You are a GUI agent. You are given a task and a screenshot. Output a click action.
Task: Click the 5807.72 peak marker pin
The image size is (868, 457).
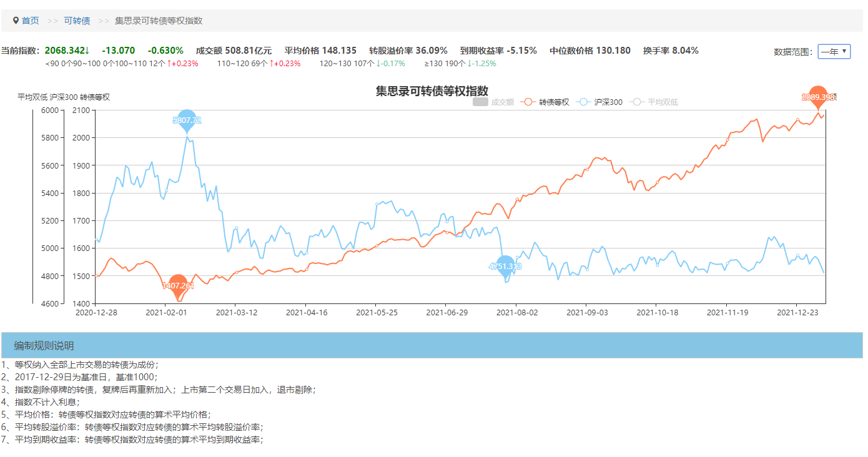click(187, 119)
